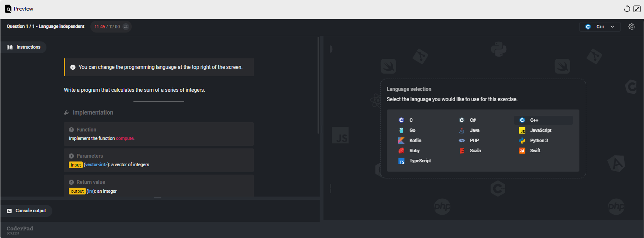Open the C++ language dropdown
Screen dimensions: 644x238
point(600,27)
